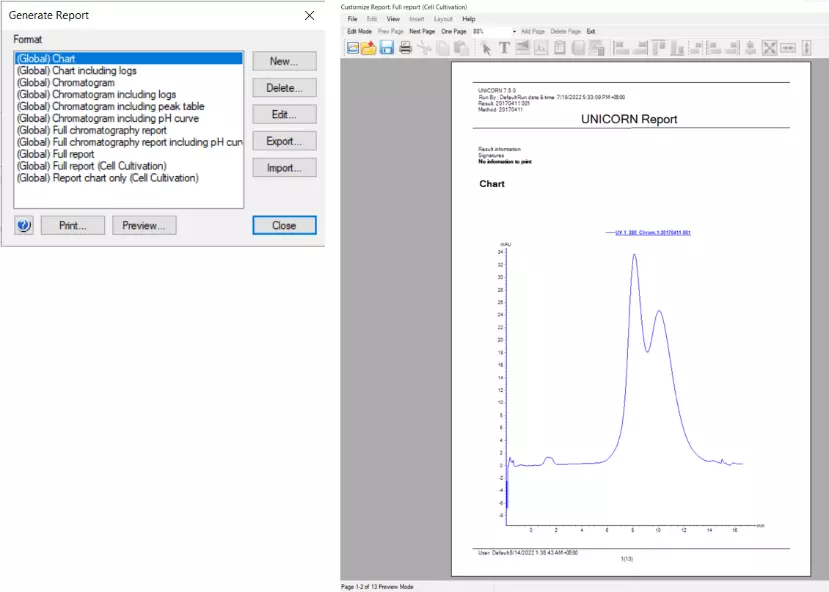Click the blue Save disk icon
This screenshot has width=829, height=592.
tap(386, 47)
